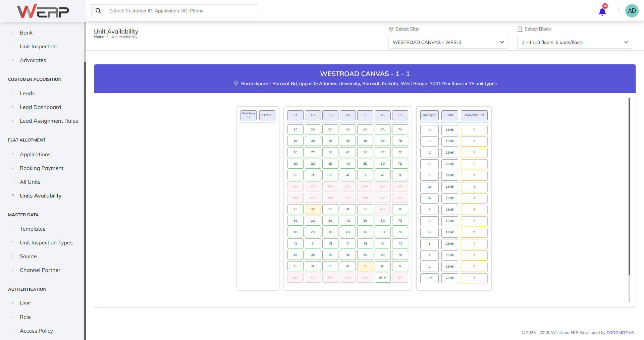Image resolution: width=644 pixels, height=340 pixels.
Task: Select unit 1L
Action: coord(296,266)
